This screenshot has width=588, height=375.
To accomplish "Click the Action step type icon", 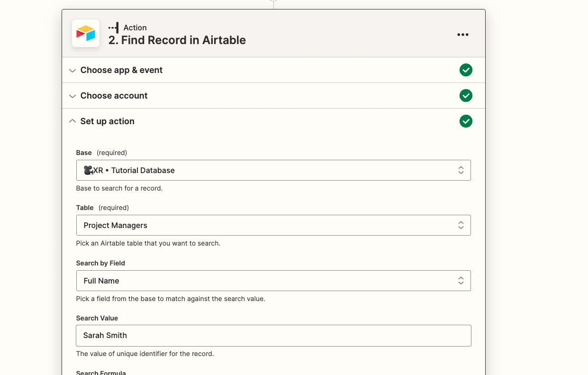I will 114,27.
